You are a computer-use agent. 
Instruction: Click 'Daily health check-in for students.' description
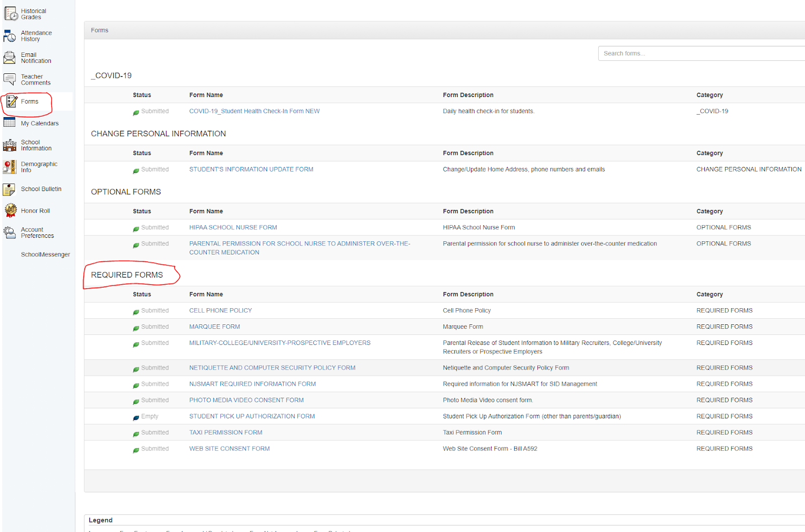pos(489,111)
